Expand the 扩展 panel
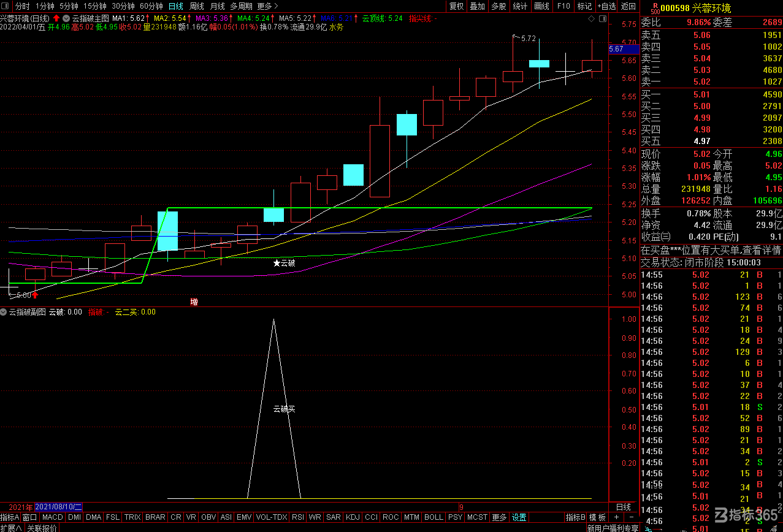The width and height of the screenshot is (783, 532). click(x=10, y=528)
